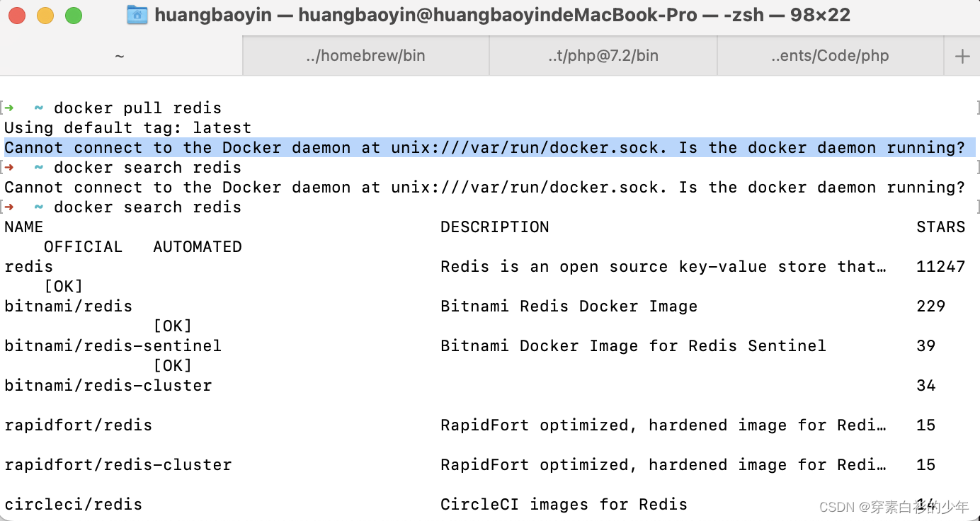Click the window title showing 98x22
The width and height of the screenshot is (980, 521).
click(496, 13)
